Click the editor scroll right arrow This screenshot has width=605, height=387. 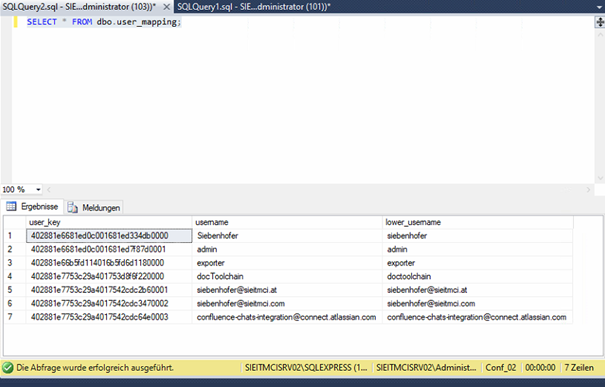pos(588,189)
